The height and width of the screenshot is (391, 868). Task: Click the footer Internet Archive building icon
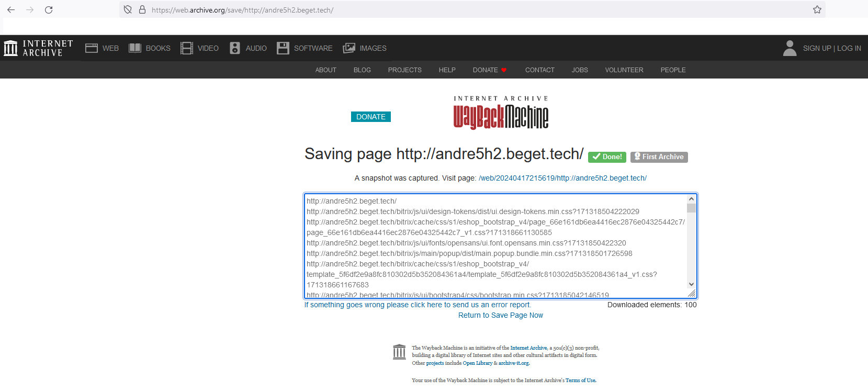(x=399, y=352)
